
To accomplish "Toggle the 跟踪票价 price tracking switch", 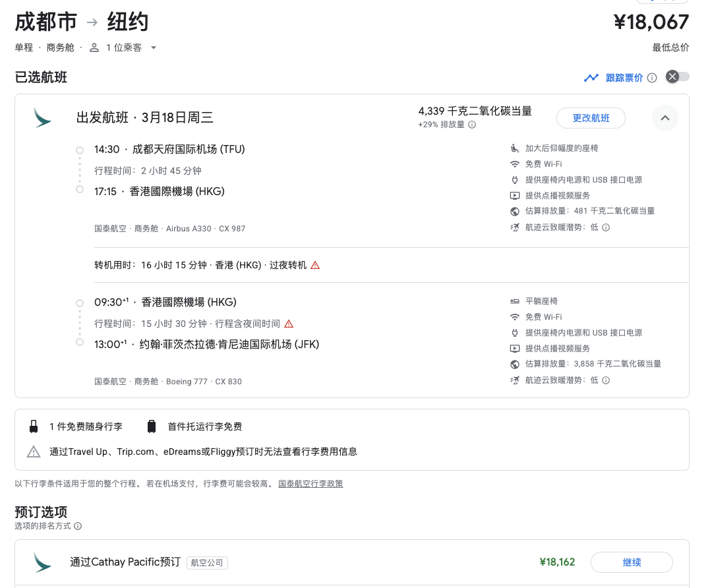I will pyautogui.click(x=678, y=77).
